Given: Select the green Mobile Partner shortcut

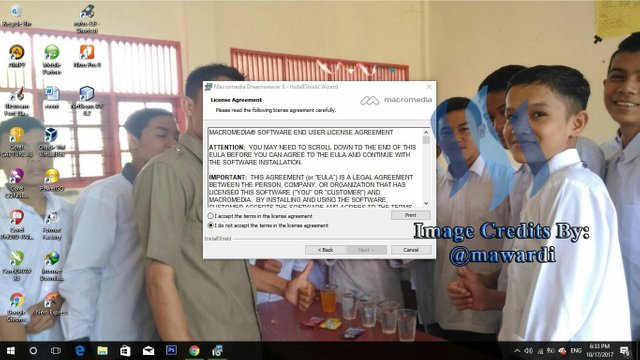Looking at the screenshot, I should pos(52,59).
